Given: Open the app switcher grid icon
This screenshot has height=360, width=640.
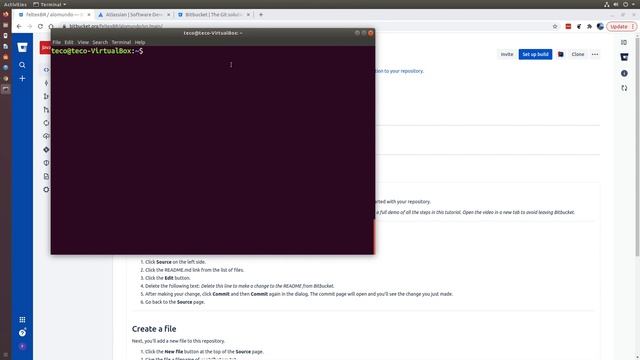Looking at the screenshot, I should [22, 320].
